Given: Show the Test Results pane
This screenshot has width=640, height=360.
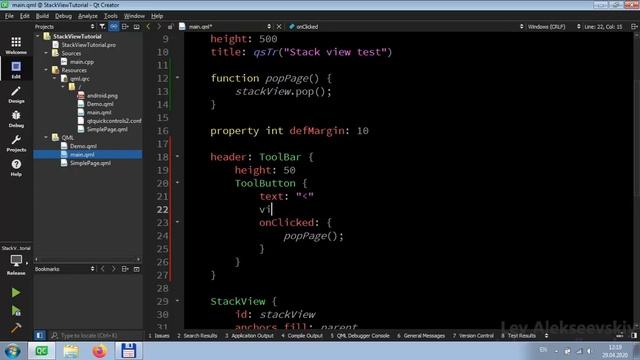Looking at the screenshot, I should [x=518, y=336].
